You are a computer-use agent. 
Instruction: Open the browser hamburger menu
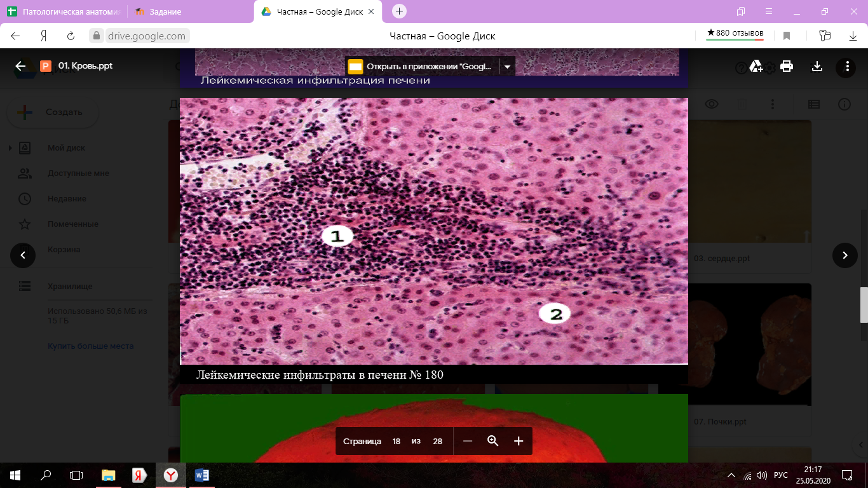770,11
